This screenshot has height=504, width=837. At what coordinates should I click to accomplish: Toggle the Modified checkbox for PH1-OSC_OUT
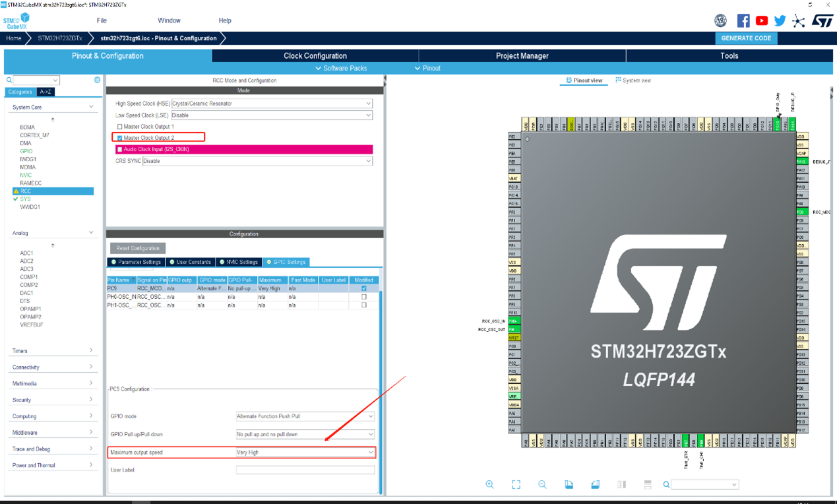pos(364,305)
